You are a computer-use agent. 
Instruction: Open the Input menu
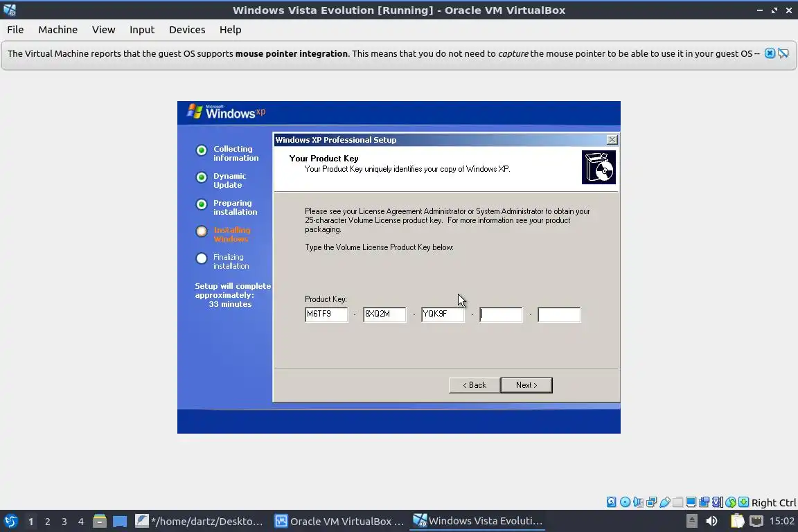[x=142, y=30]
